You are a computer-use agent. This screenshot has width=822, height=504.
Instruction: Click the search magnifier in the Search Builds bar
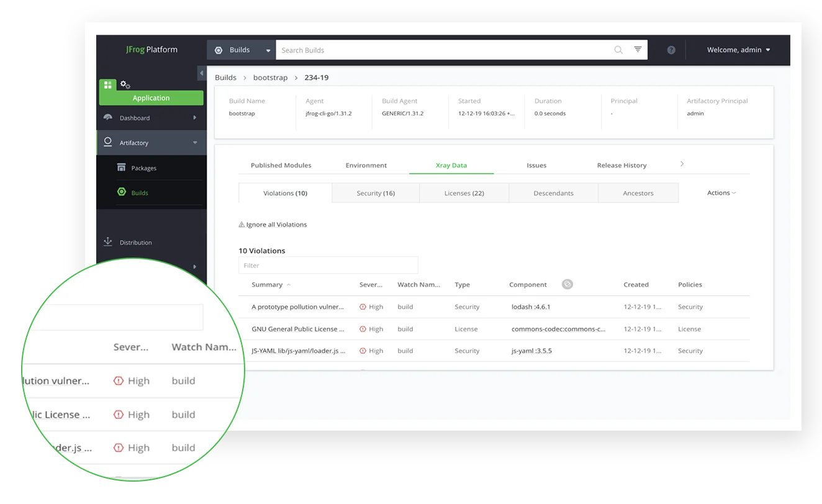(618, 50)
